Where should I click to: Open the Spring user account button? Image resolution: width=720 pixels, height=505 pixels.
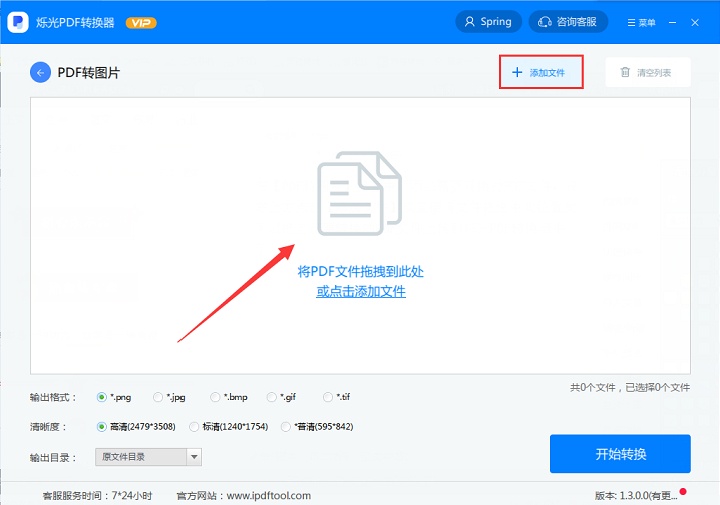[488, 22]
